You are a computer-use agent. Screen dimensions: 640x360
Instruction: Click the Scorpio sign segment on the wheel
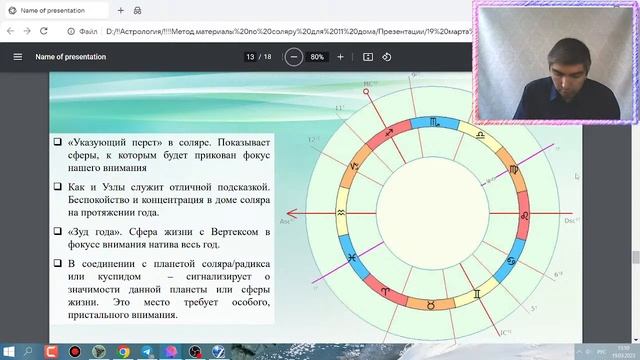click(x=435, y=122)
